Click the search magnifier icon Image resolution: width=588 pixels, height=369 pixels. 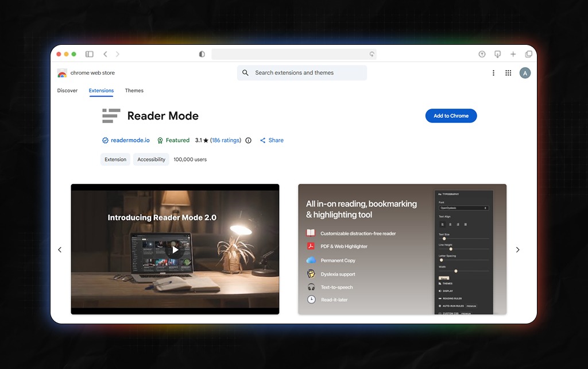[245, 73]
